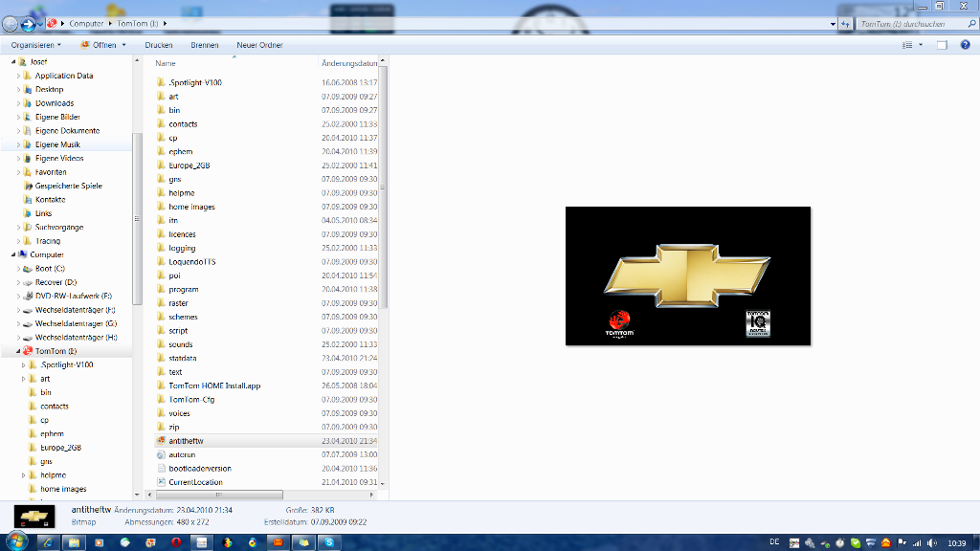
Task: Open the Windows Start menu orb
Action: [17, 541]
